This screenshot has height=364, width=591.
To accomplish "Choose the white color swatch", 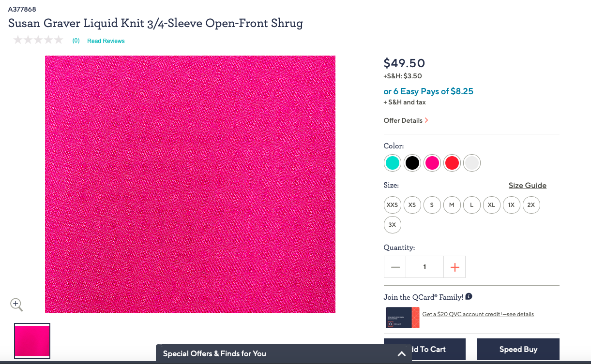I will point(471,163).
